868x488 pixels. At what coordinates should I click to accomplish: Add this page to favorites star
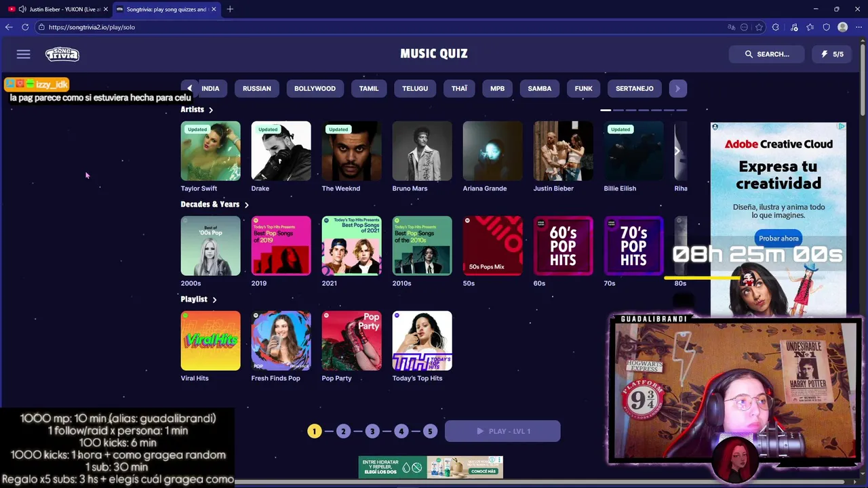point(759,27)
